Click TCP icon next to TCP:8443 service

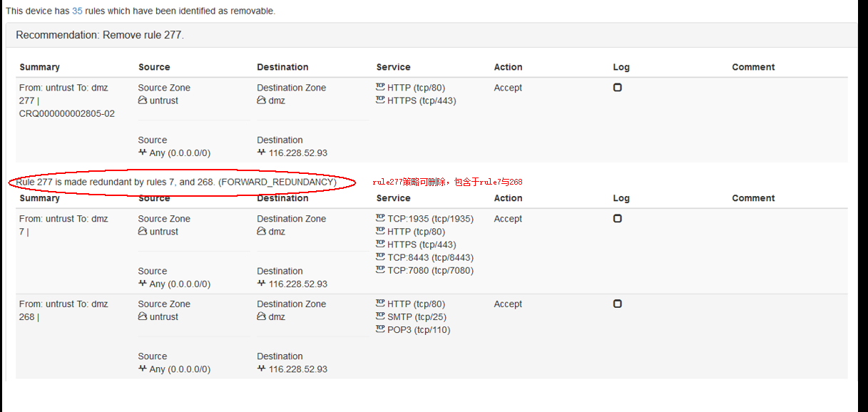coord(380,257)
